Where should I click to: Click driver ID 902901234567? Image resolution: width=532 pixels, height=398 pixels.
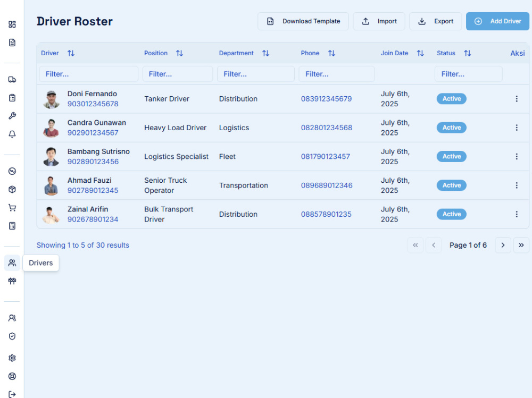(x=93, y=132)
